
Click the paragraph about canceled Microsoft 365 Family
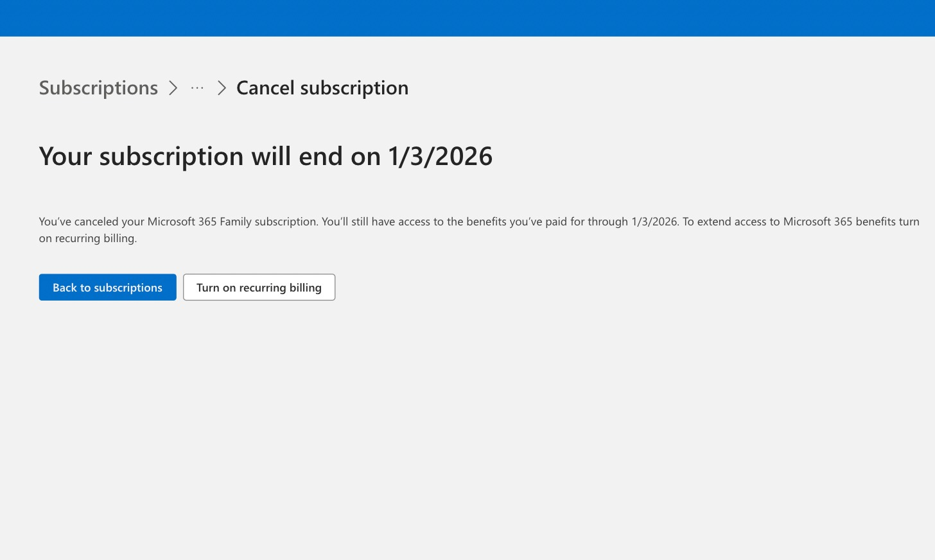pyautogui.click(x=479, y=230)
